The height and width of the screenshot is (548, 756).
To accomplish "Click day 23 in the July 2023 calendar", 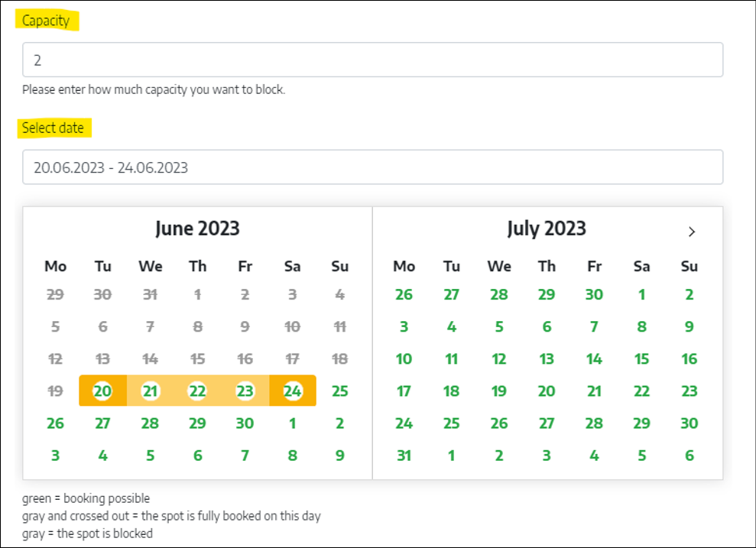I will click(689, 391).
